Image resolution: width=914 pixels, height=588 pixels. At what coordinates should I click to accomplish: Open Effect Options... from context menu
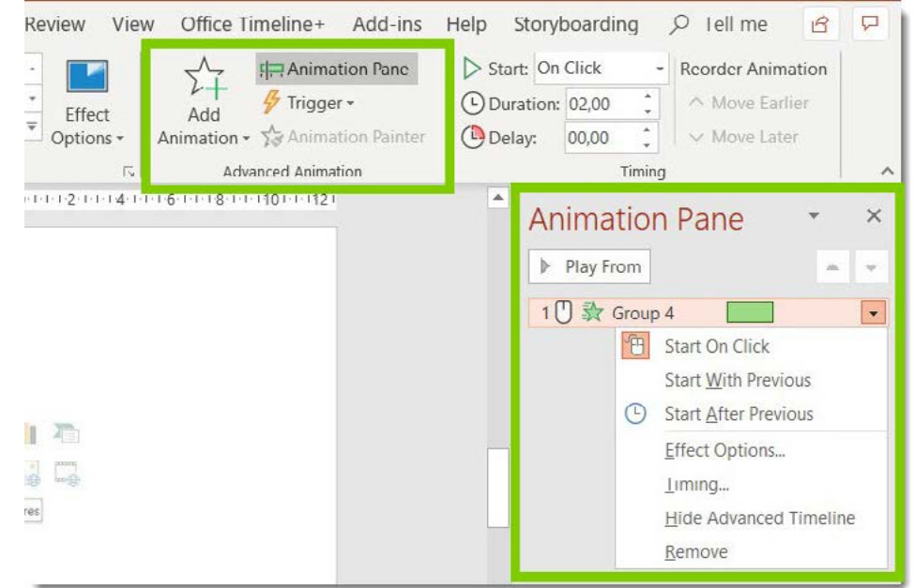752,450
